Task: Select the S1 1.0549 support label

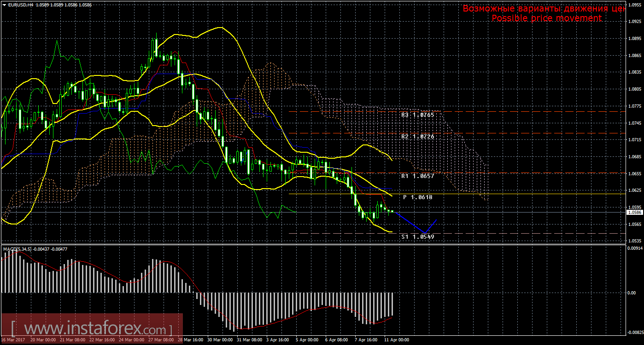Action: (417, 236)
